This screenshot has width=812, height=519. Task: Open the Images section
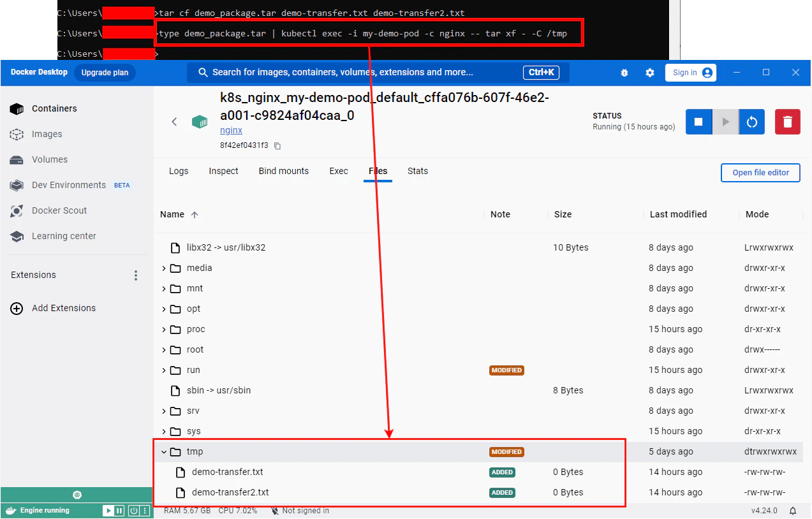(x=48, y=134)
